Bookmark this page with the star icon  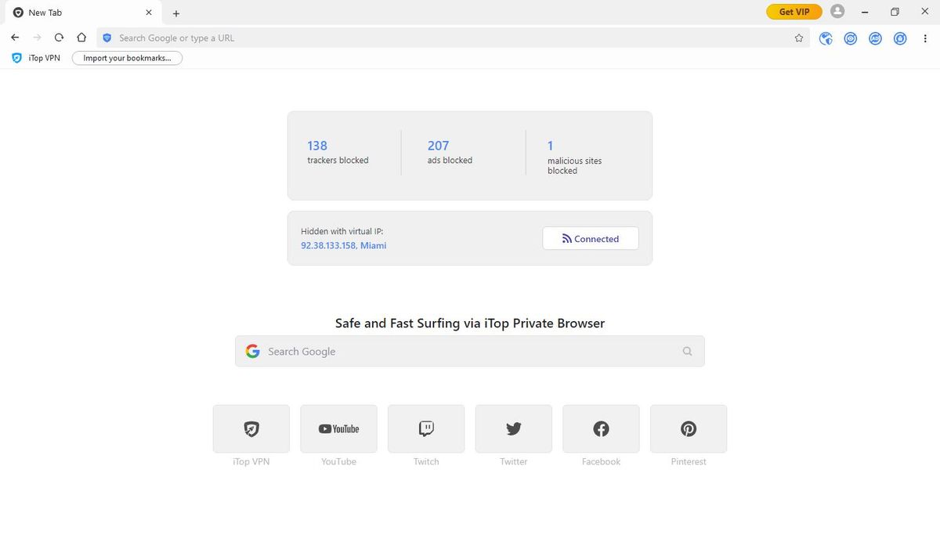[798, 38]
